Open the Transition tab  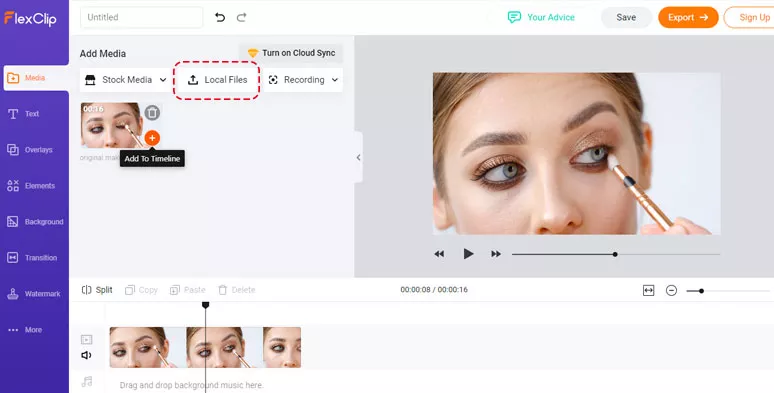click(x=32, y=258)
